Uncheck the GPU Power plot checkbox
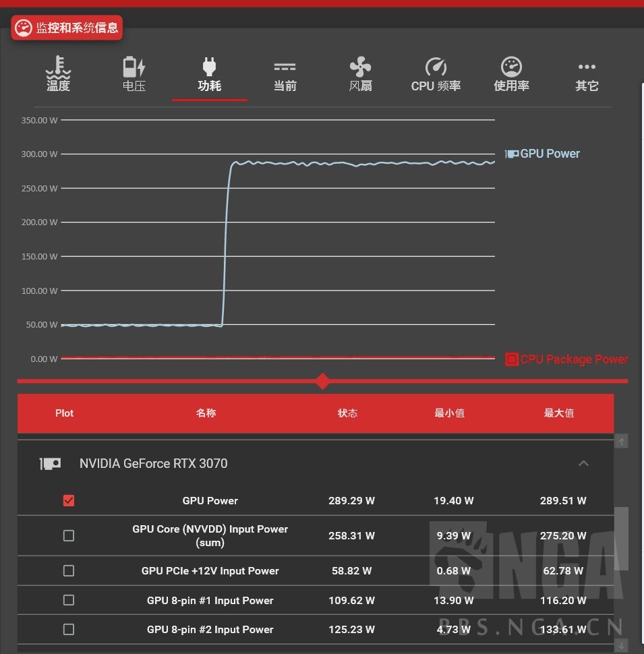 tap(69, 500)
